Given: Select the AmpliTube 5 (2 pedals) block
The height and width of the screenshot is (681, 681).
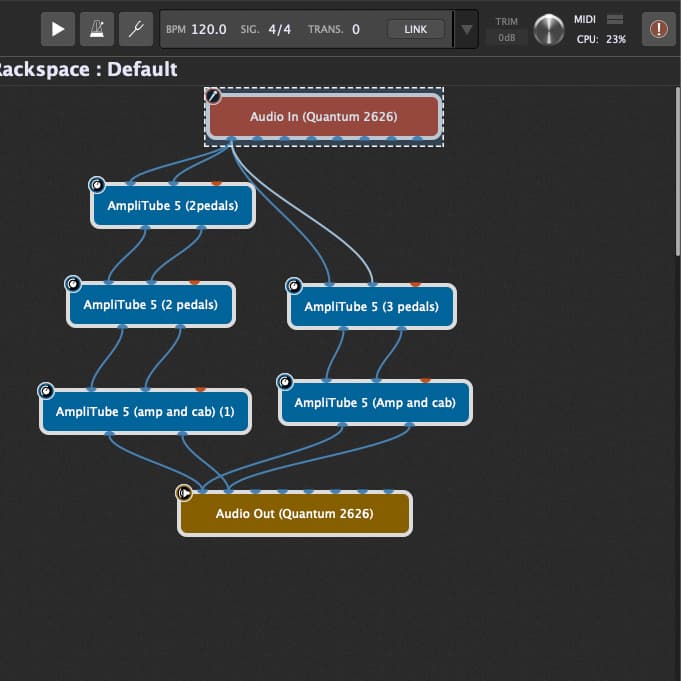Looking at the screenshot, I should pyautogui.click(x=151, y=304).
